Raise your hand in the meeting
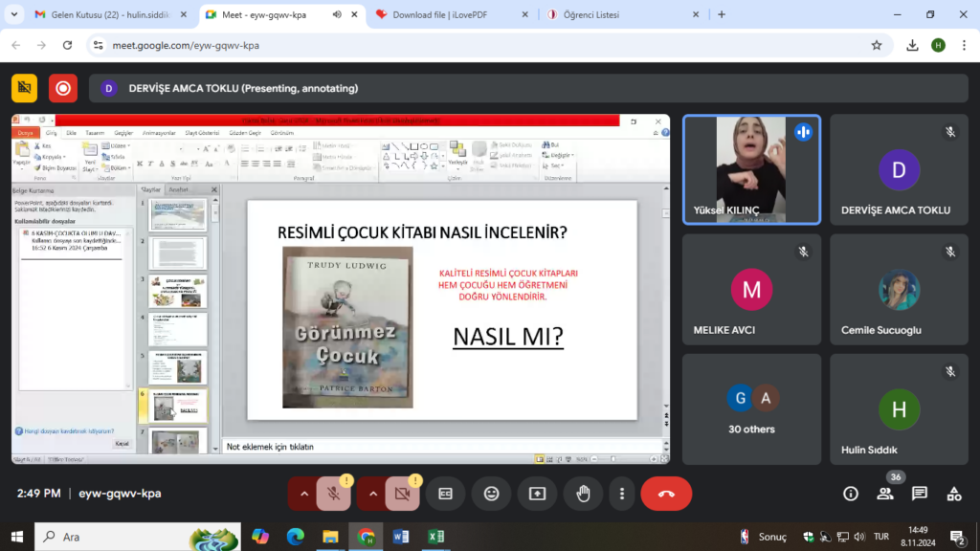Viewport: 980px width, 551px height. coord(583,494)
